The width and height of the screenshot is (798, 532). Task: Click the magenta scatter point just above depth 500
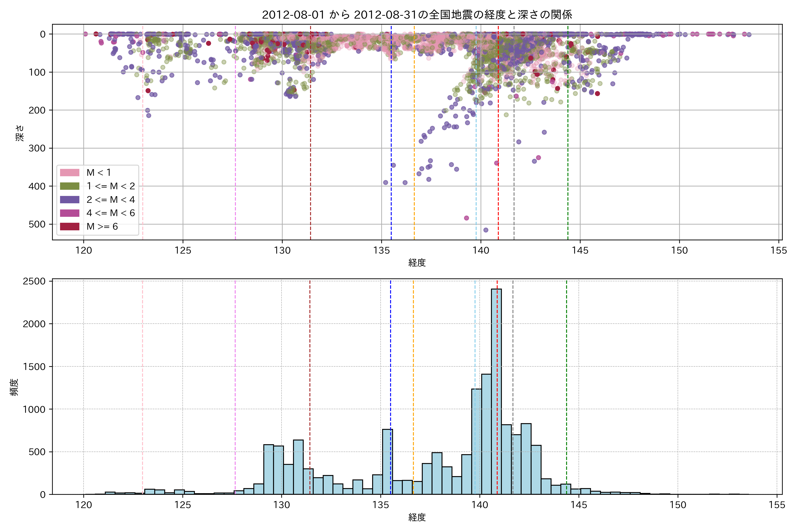(x=467, y=218)
